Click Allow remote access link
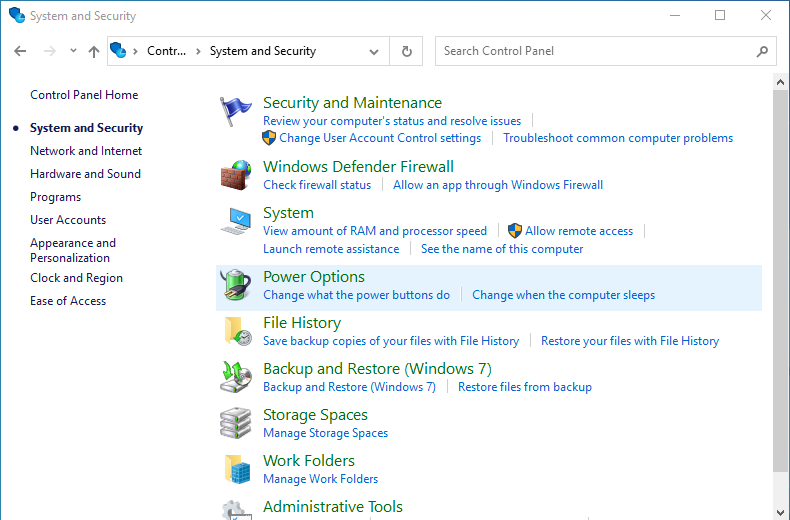This screenshot has width=790, height=520. point(579,231)
